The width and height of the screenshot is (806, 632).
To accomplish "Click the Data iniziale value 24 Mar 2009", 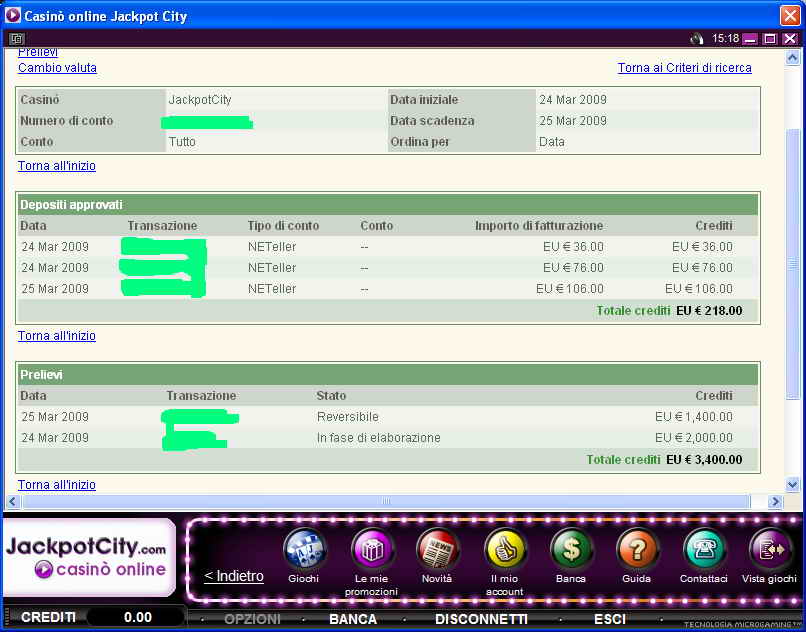I will [573, 100].
